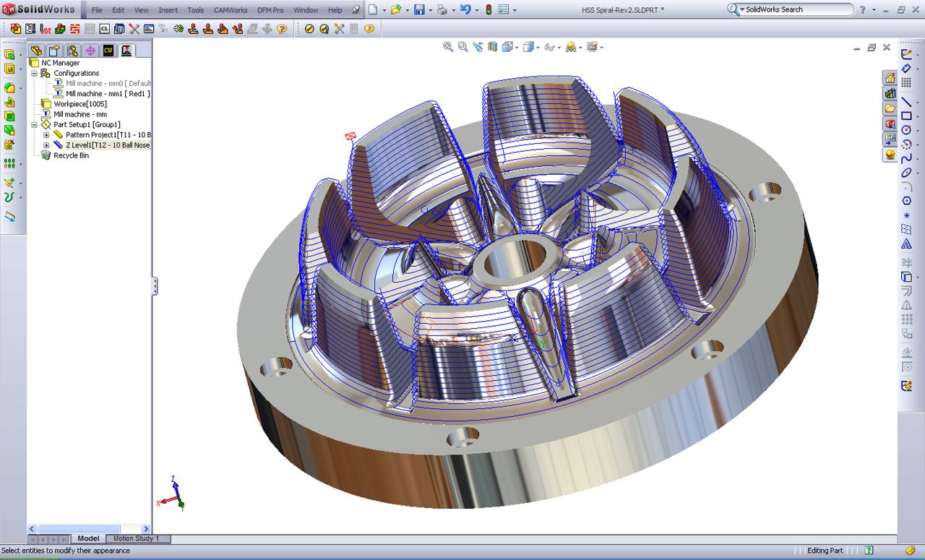Switch to the Motion Study 1 tab
Viewport: 925px width, 560px height.
137,538
